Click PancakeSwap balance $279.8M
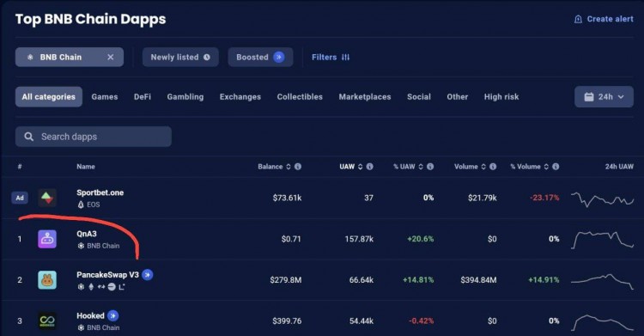The width and height of the screenshot is (644, 336). (286, 280)
